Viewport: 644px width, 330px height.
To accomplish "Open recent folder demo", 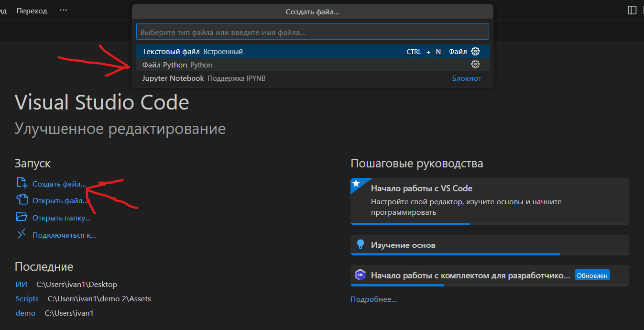I will tap(25, 313).
